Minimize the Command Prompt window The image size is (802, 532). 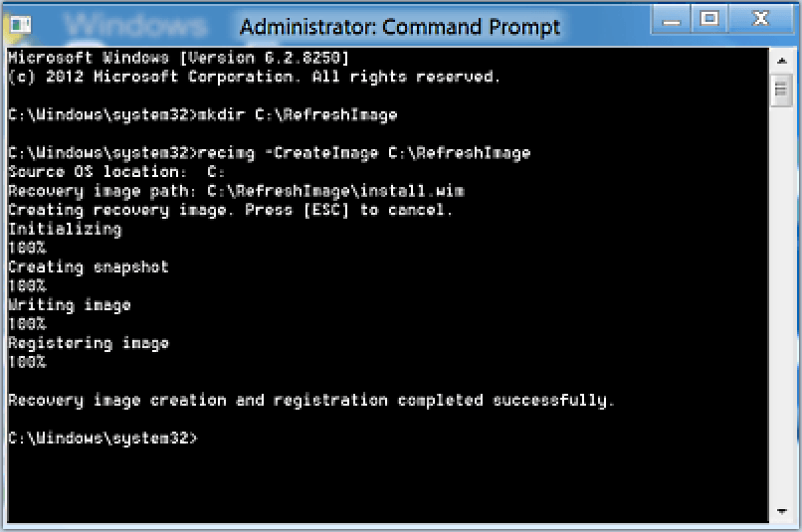coord(669,18)
